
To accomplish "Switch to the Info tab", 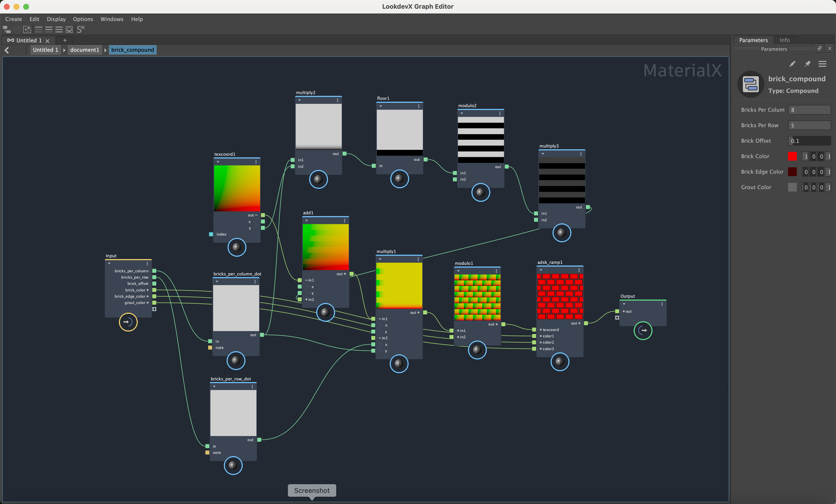I will [x=784, y=40].
